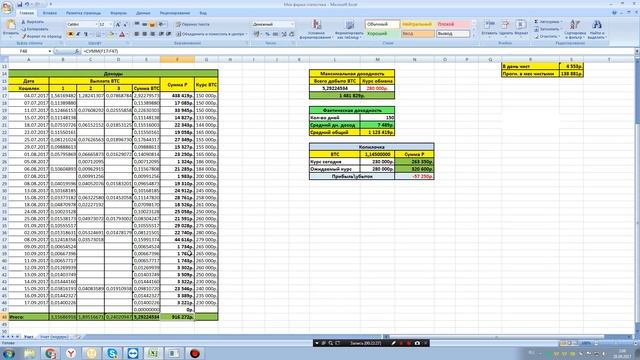Decrease font size with the small A
The height and width of the screenshot is (360, 640).
pyautogui.click(x=125, y=24)
